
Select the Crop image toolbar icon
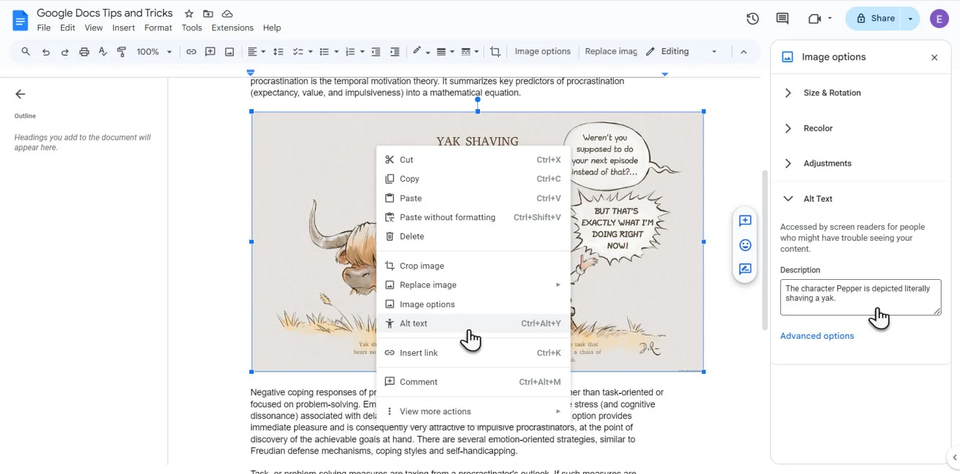[495, 52]
